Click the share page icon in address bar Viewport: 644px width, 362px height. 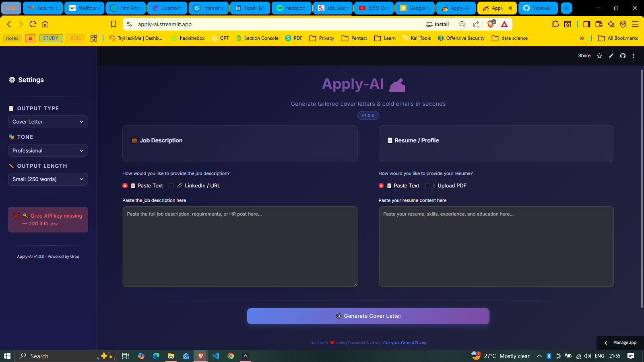tap(476, 24)
